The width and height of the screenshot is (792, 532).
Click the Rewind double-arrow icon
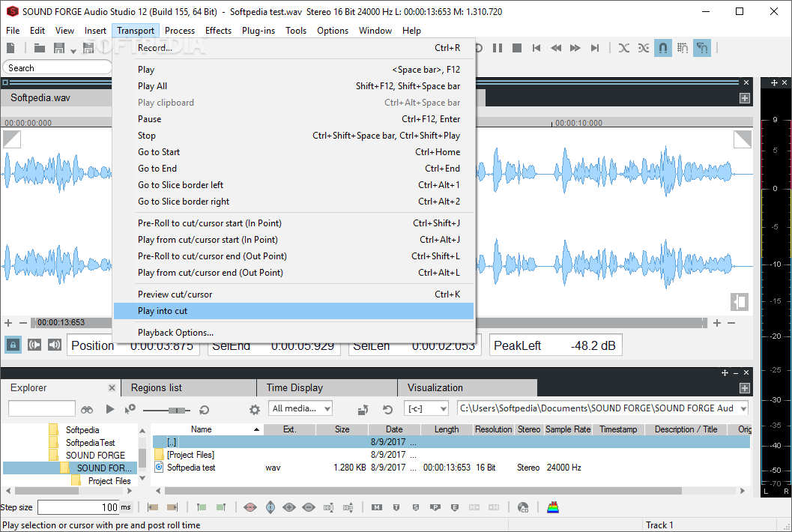tap(556, 48)
